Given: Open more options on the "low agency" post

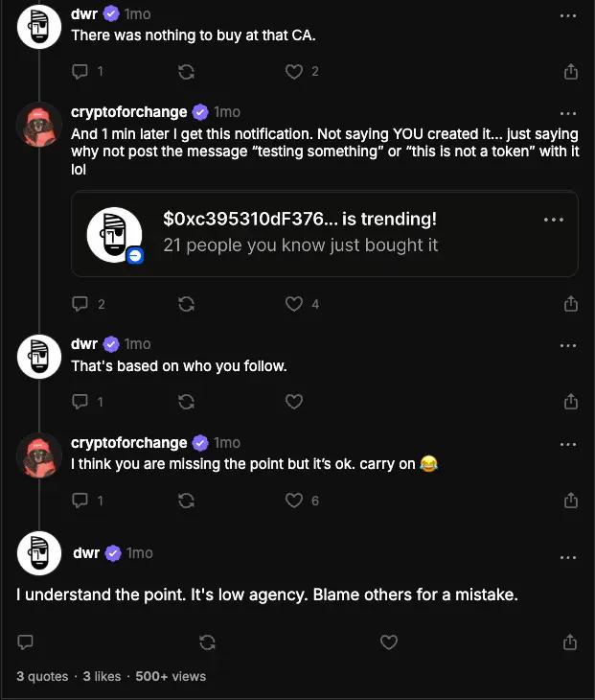Looking at the screenshot, I should pyautogui.click(x=568, y=557).
